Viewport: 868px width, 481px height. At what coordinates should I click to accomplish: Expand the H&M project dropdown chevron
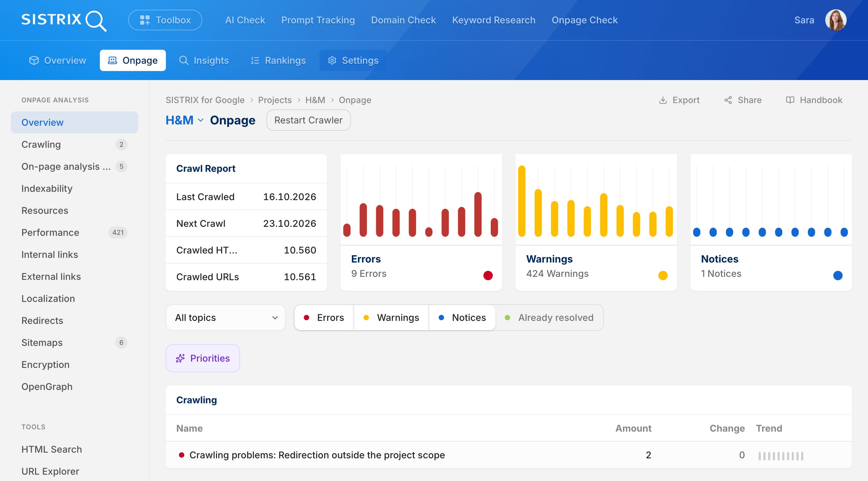click(201, 120)
